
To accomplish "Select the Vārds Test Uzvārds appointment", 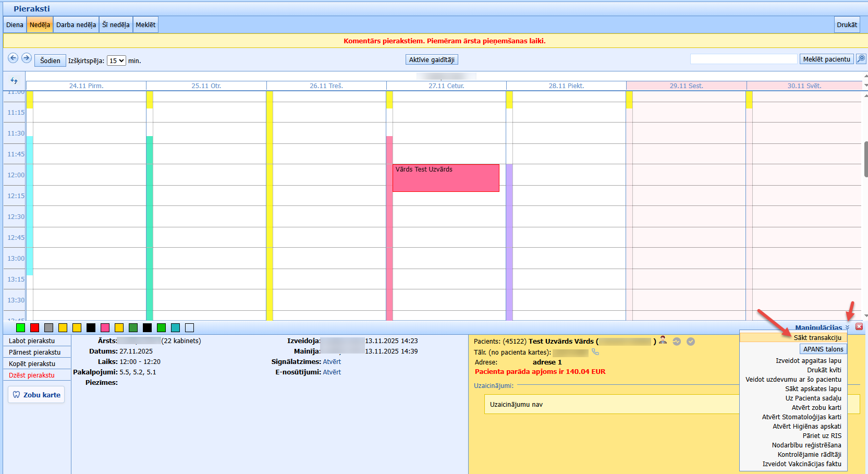I will coord(446,178).
